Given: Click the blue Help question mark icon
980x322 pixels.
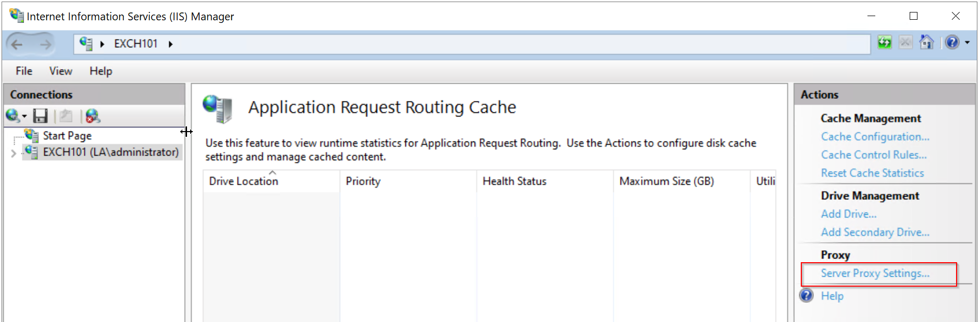Looking at the screenshot, I should coord(952,43).
